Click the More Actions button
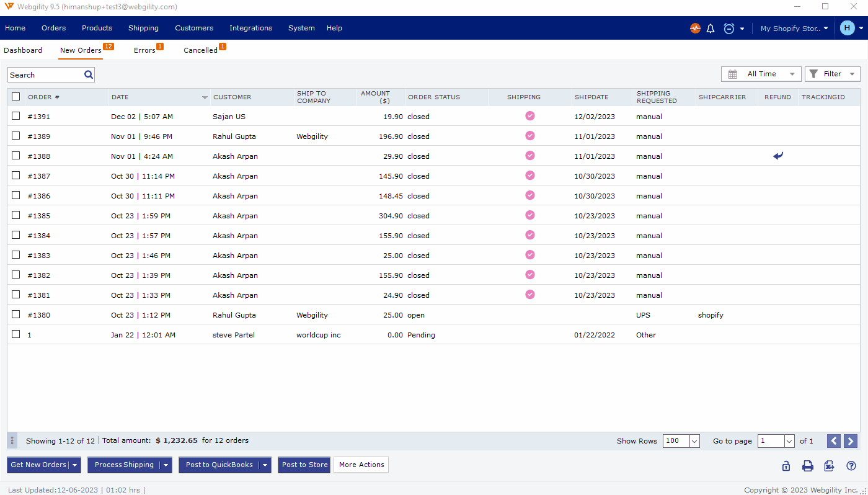 [361, 465]
